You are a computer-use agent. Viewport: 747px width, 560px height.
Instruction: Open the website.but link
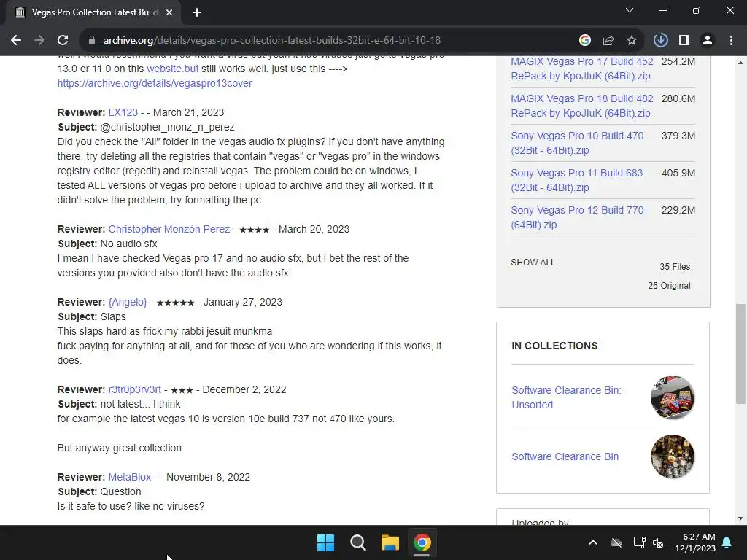[x=172, y=69]
